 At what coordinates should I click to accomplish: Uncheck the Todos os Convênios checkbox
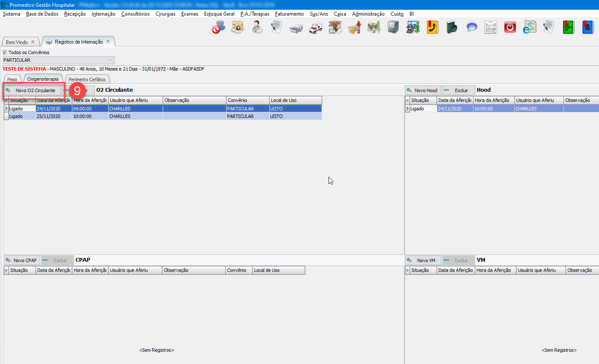[x=5, y=52]
